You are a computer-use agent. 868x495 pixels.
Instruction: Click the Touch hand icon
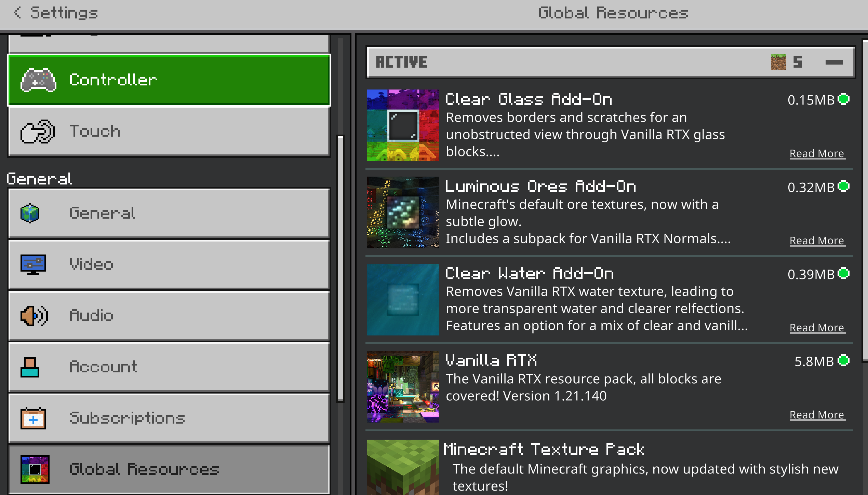38,132
